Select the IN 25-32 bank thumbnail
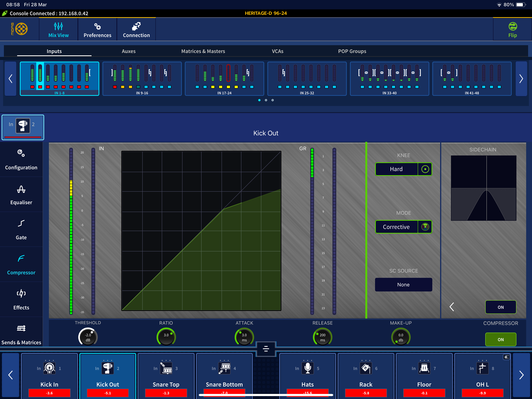 [x=307, y=79]
